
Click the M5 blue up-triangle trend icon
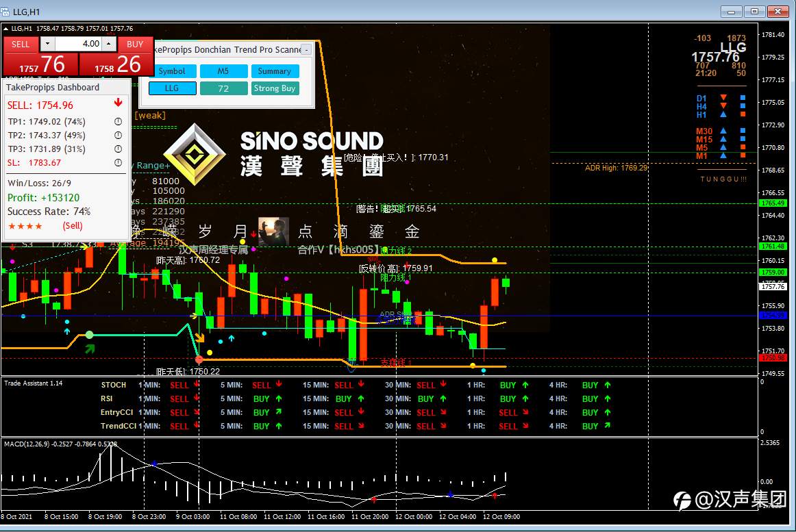(723, 147)
